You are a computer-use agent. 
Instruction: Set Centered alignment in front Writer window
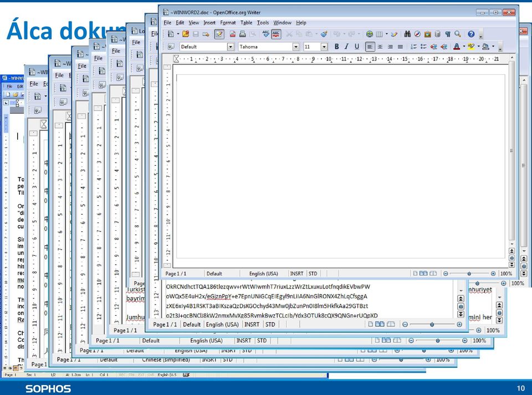click(380, 47)
